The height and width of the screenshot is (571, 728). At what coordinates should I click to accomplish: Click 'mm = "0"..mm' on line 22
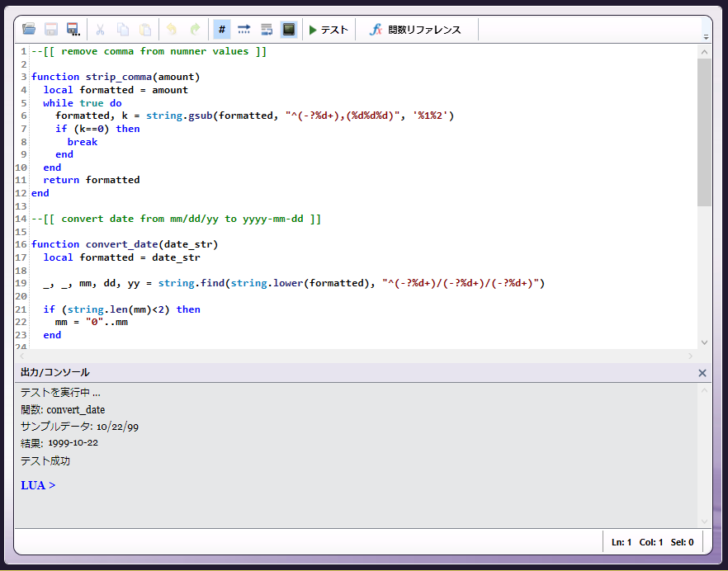[92, 322]
